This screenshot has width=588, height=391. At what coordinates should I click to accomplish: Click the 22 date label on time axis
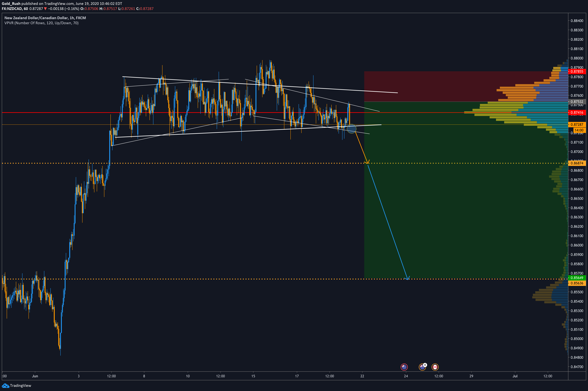click(362, 376)
